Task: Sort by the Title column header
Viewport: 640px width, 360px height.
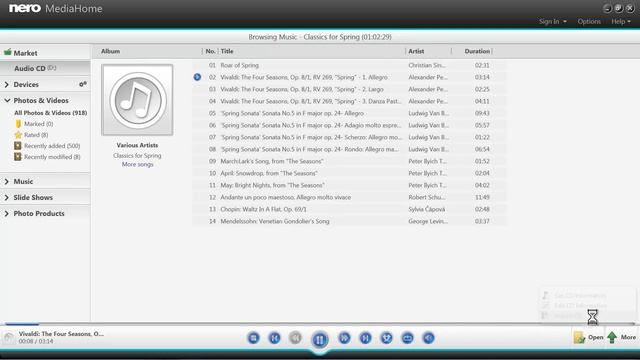Action: [227, 51]
